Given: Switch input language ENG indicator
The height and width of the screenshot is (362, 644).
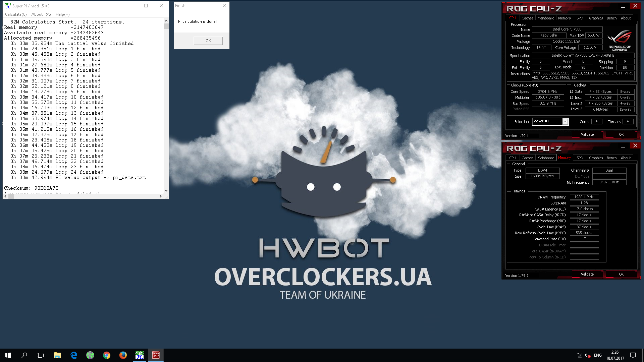Looking at the screenshot, I should [x=598, y=355].
